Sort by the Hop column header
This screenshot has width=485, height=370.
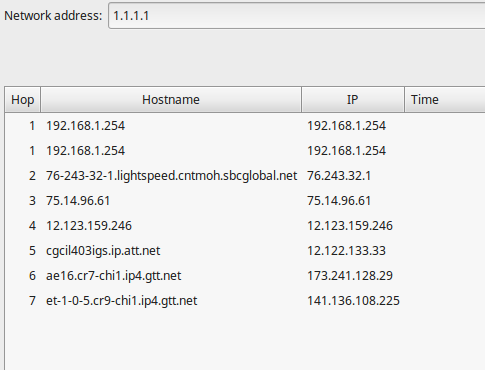(23, 100)
